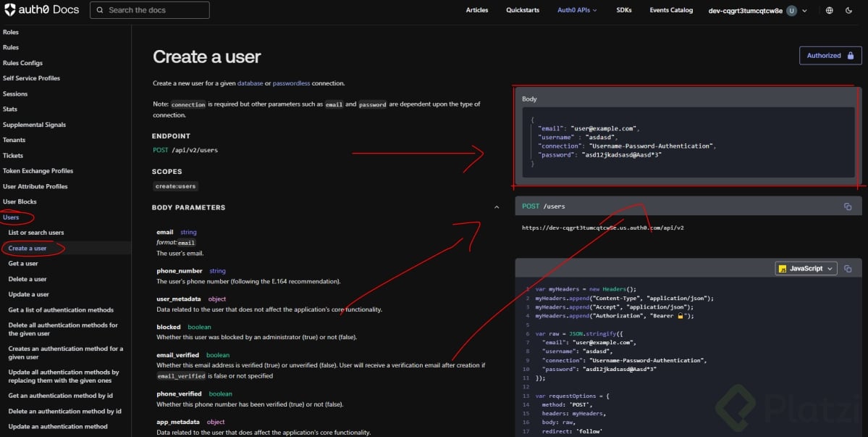Click the Auth0 shield logo icon
Screen dimensions: 868x437
10,9
